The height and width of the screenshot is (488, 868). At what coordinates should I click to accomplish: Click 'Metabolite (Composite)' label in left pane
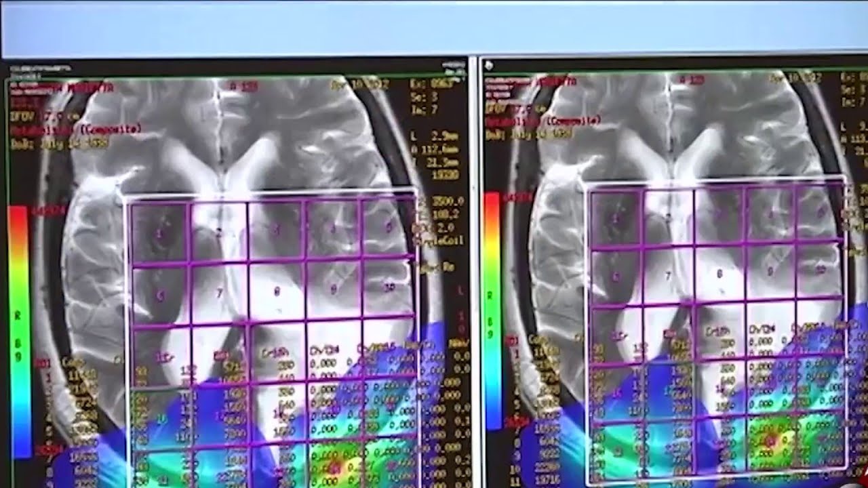pos(76,129)
